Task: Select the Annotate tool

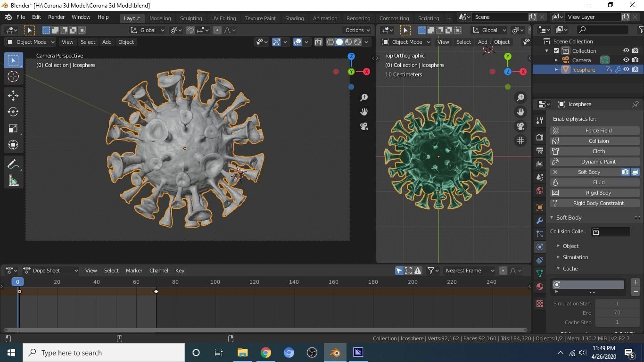Action: tap(13, 164)
